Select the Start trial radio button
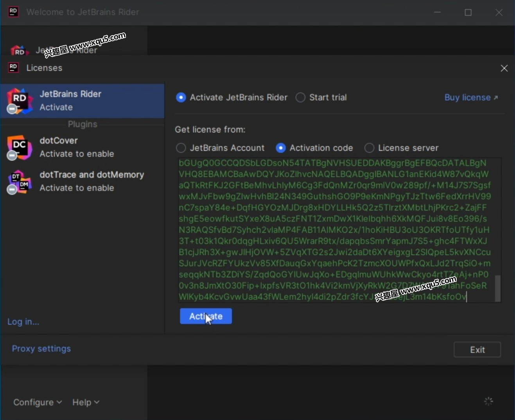 [300, 97]
